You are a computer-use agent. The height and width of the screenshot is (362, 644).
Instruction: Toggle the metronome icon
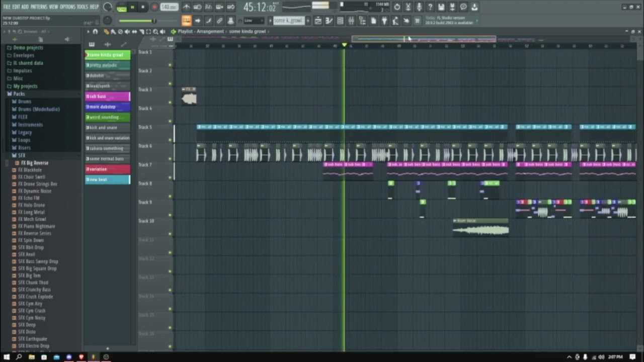click(x=187, y=7)
